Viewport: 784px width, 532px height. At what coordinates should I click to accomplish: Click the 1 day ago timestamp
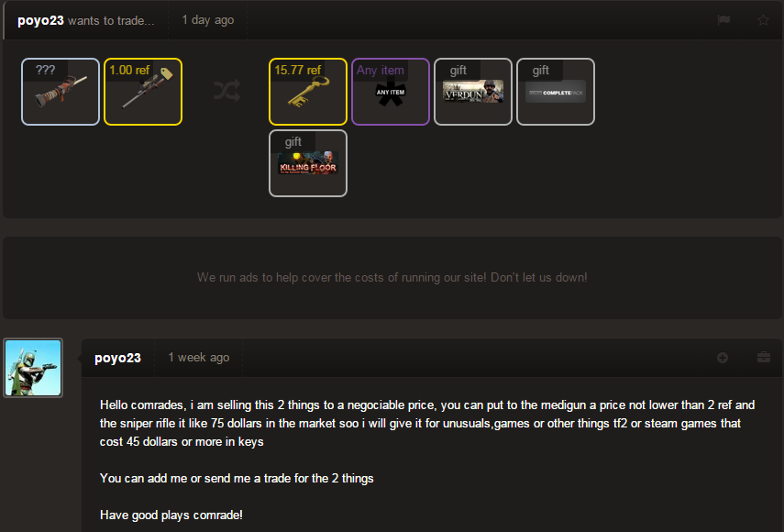[208, 20]
